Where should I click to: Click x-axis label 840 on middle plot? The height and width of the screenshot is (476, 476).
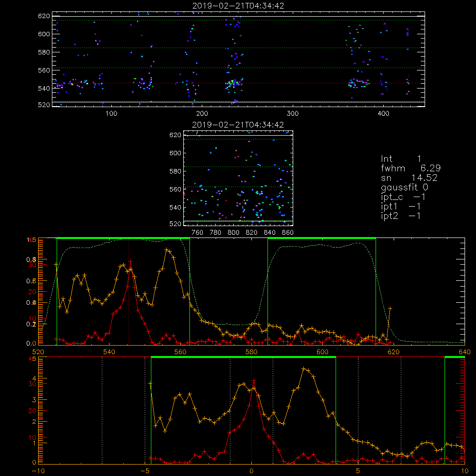[269, 233]
